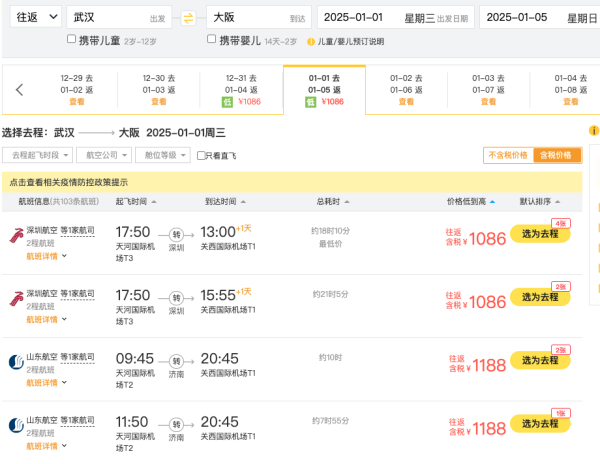Swap departure and arrival cities icon
The height and width of the screenshot is (464, 600).
pyautogui.click(x=188, y=18)
